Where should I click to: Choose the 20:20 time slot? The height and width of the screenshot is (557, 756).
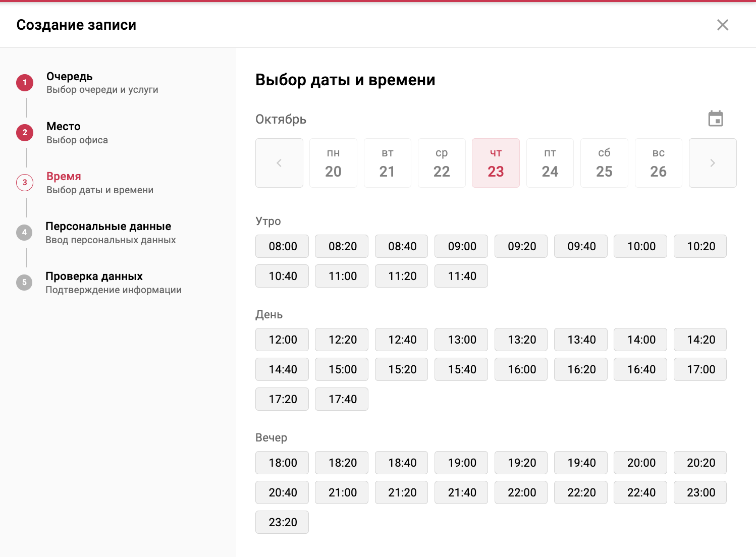pos(700,463)
